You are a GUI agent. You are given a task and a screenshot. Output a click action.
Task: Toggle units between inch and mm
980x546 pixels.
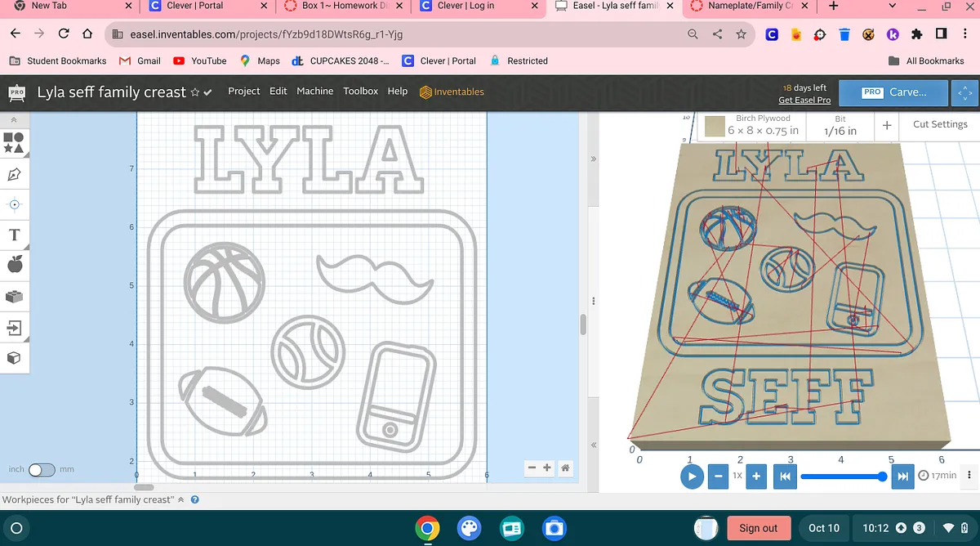[40, 470]
